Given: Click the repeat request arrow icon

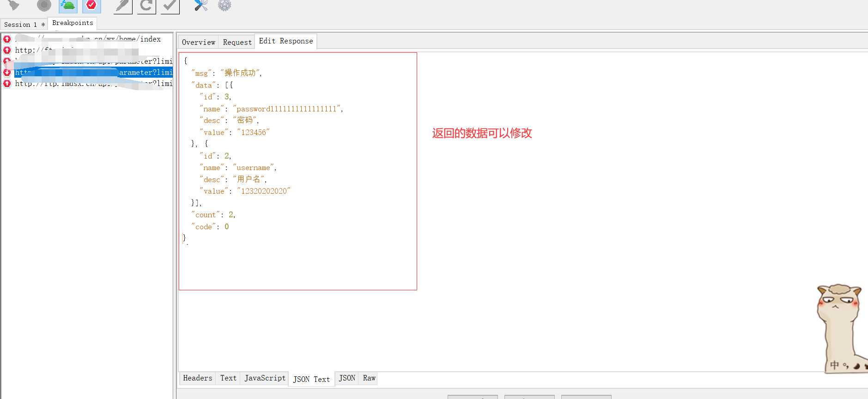Looking at the screenshot, I should [x=146, y=6].
